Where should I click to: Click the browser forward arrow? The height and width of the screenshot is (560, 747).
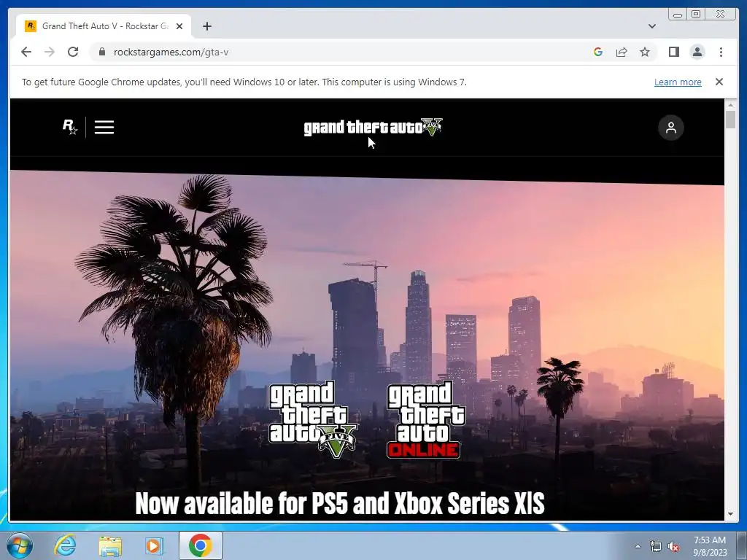click(x=50, y=52)
